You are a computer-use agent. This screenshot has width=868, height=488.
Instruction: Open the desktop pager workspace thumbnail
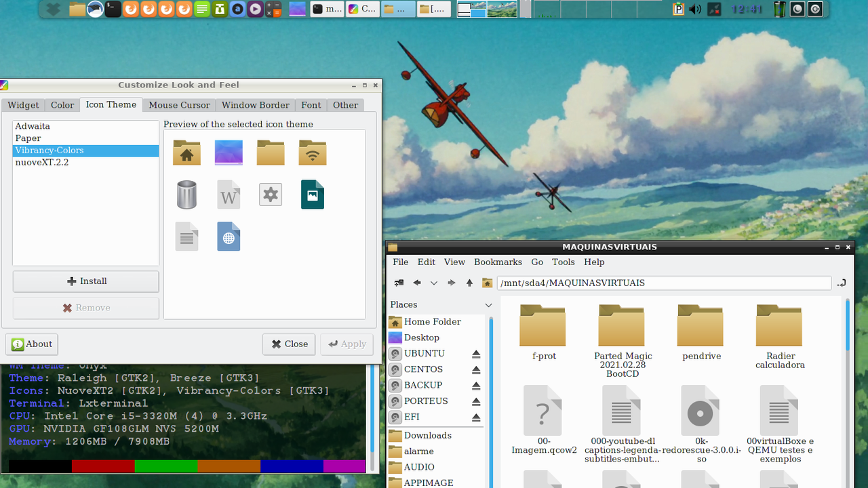(487, 9)
